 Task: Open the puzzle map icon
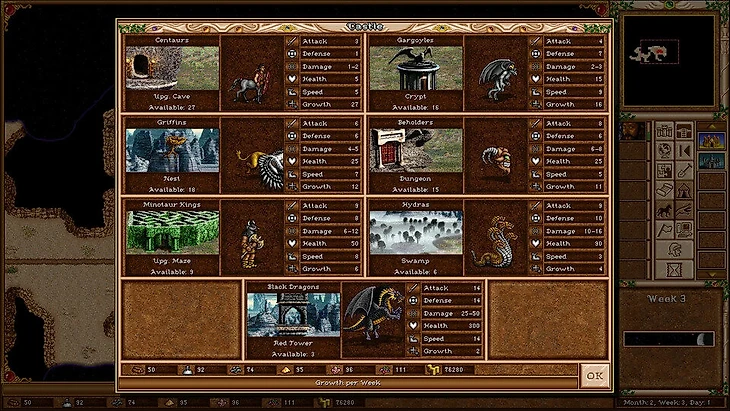click(664, 170)
